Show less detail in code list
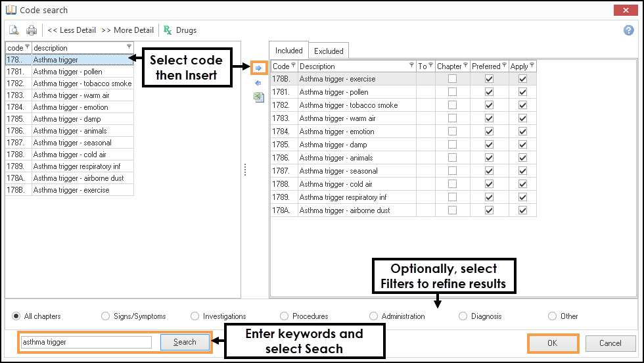Image resolution: width=644 pixels, height=363 pixels. coord(72,30)
